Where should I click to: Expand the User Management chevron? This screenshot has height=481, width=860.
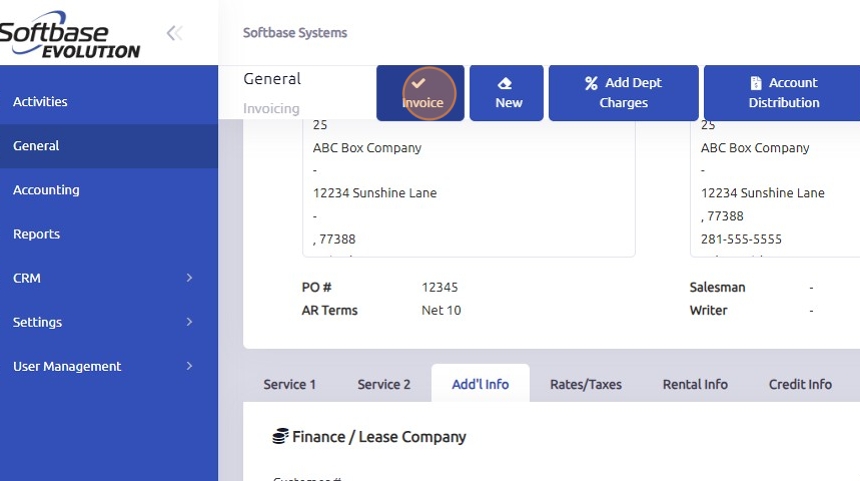pos(189,366)
